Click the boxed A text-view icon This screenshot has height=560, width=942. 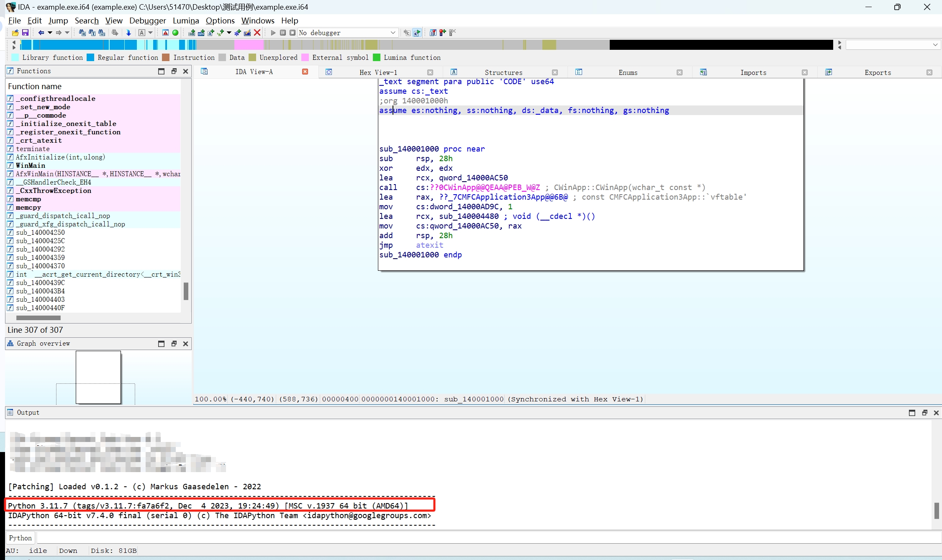[142, 33]
